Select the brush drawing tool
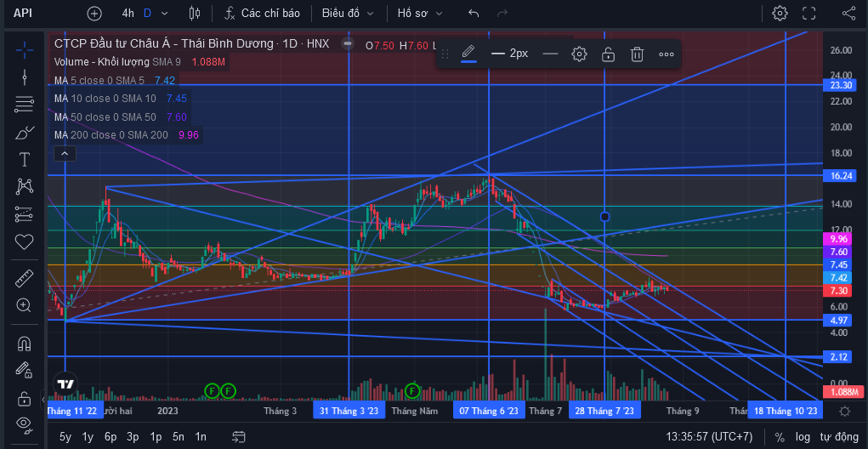Screen dimensions: 868x449 pos(25,133)
